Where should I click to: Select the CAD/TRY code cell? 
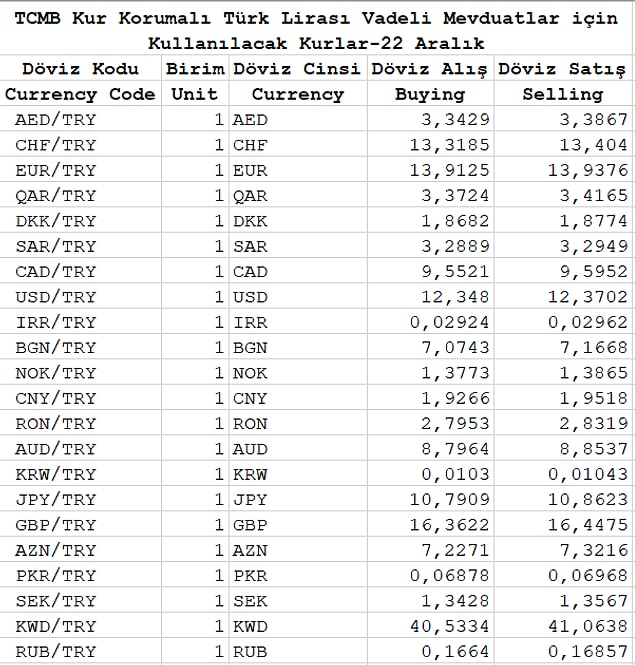click(81, 271)
